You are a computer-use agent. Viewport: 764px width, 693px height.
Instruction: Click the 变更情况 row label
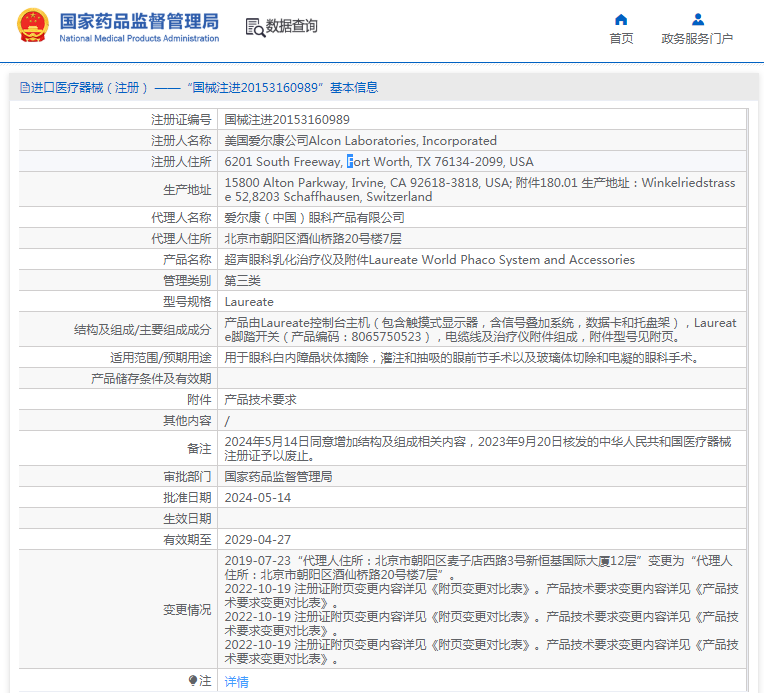pyautogui.click(x=187, y=610)
